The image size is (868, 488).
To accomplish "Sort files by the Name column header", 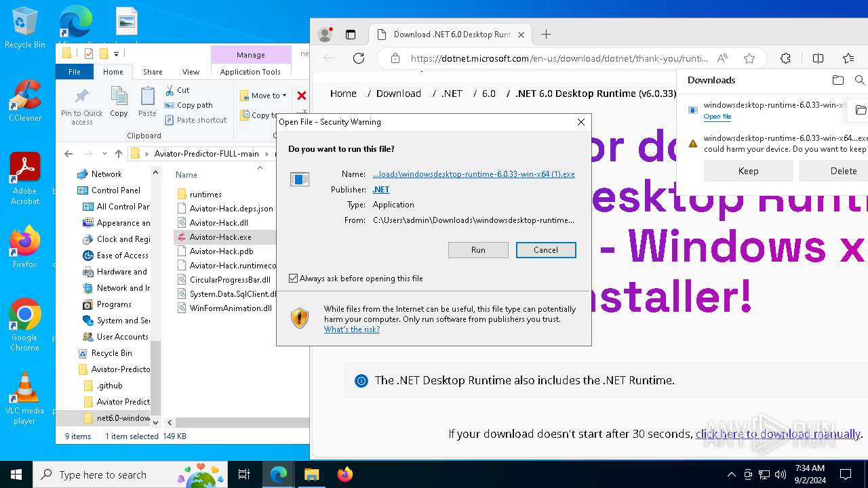I will [186, 175].
